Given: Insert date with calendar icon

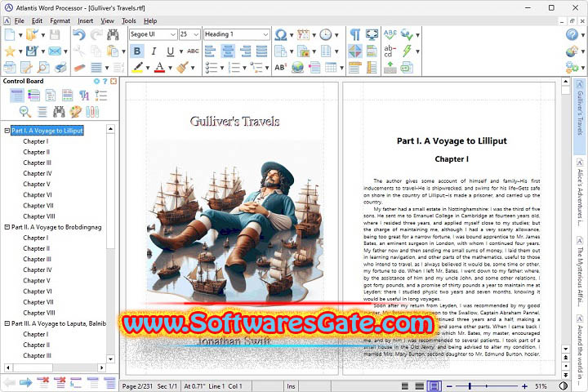Looking at the screenshot, I should [303, 35].
